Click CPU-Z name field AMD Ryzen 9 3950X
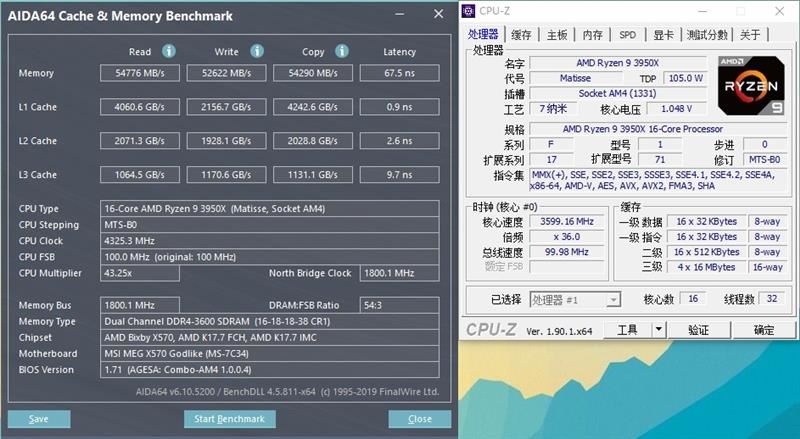The image size is (800, 439). [x=617, y=63]
